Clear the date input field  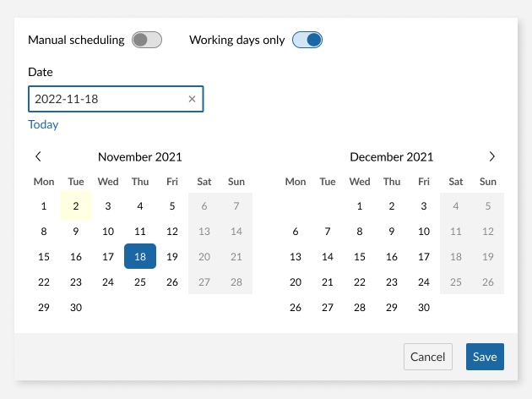click(x=192, y=100)
